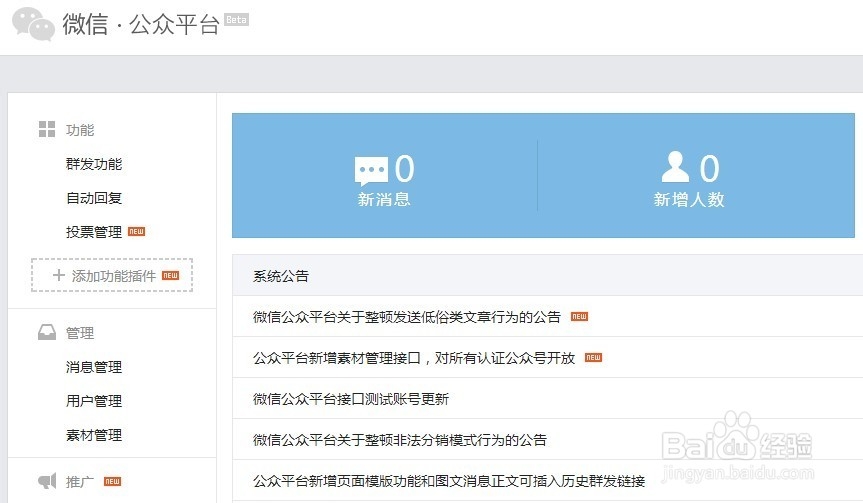This screenshot has width=863, height=503.
Task: Click the new badge next to 推广
Action: tap(112, 482)
